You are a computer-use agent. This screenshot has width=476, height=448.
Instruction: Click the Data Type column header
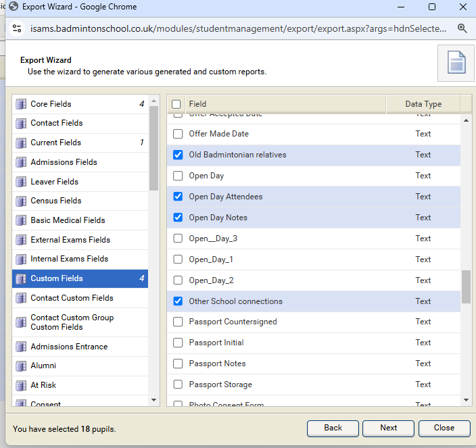[x=423, y=104]
